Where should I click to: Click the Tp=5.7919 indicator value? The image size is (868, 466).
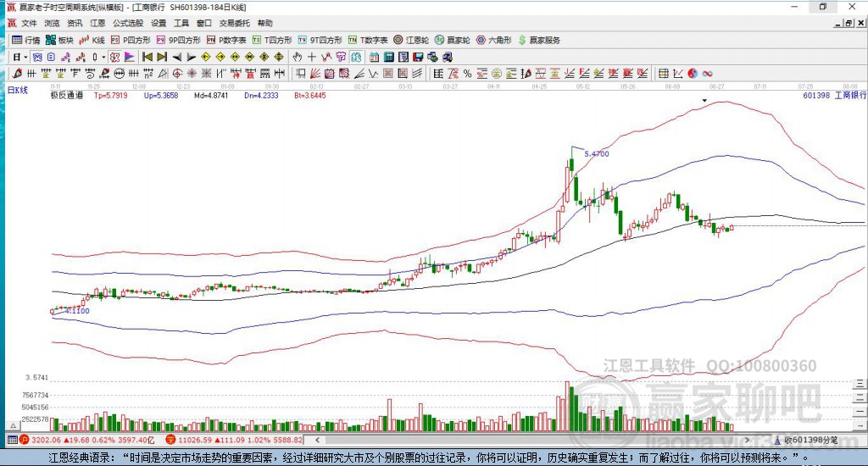[111, 95]
